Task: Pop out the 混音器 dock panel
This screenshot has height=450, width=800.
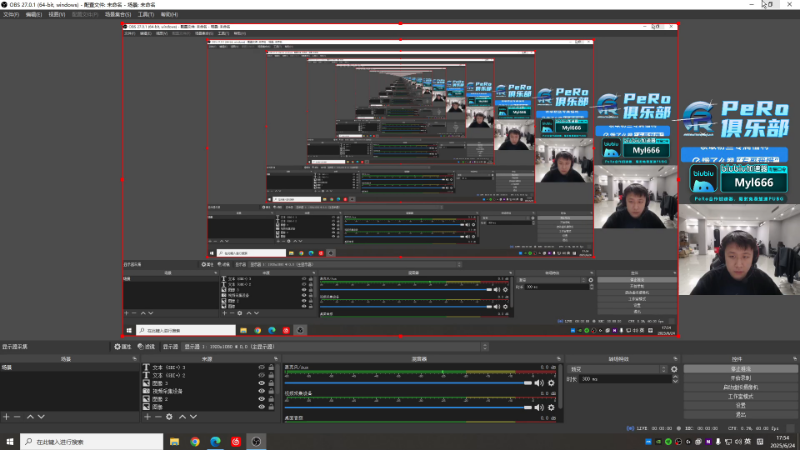Action: point(559,359)
